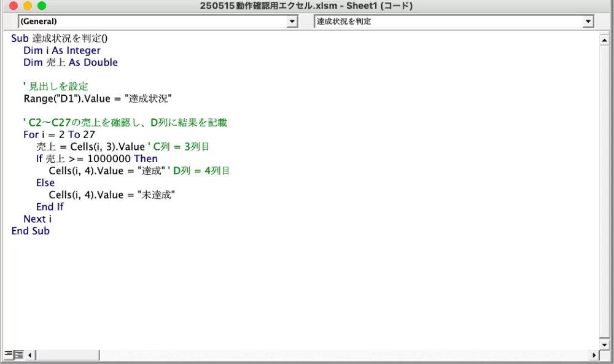Expand the 達成状況を判定 procedure dropdown
This screenshot has width=614, height=364.
(588, 21)
